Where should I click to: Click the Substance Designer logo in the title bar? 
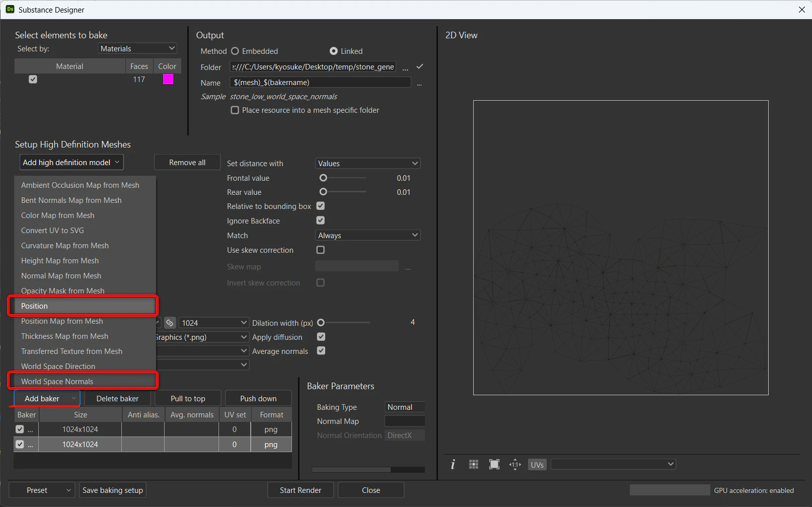tap(10, 10)
